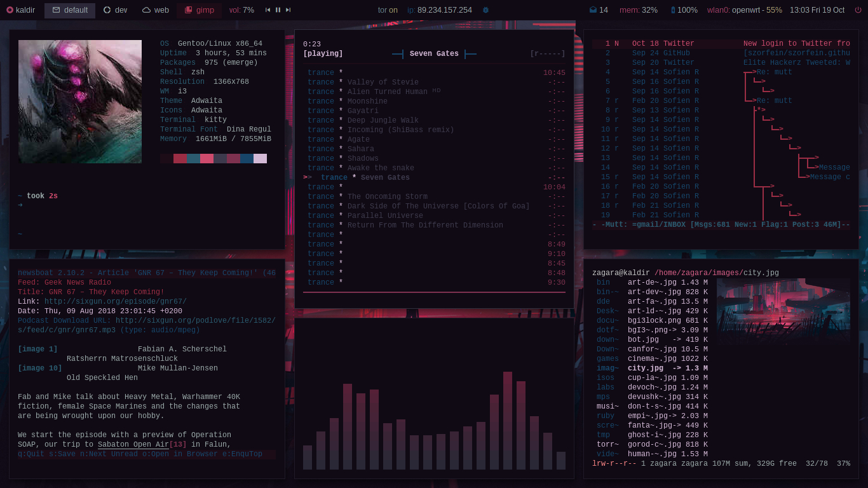Open the games directory in ranger
868x488 pixels.
607,358
